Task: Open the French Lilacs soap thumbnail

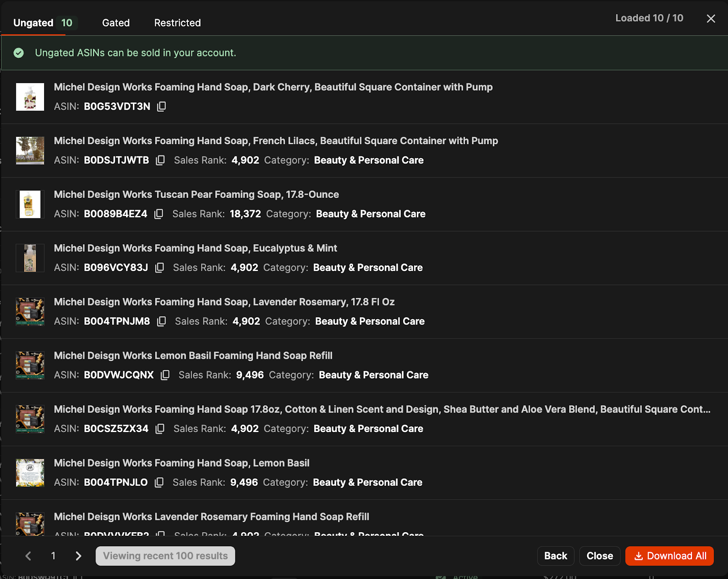Action: click(x=30, y=151)
